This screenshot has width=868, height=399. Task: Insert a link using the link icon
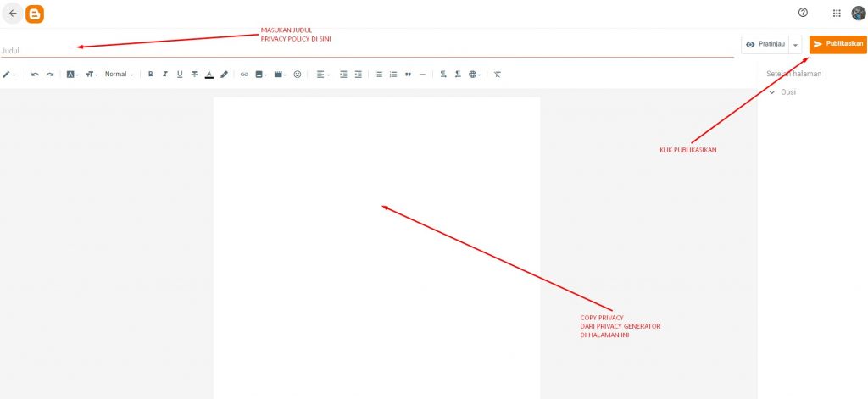click(244, 75)
